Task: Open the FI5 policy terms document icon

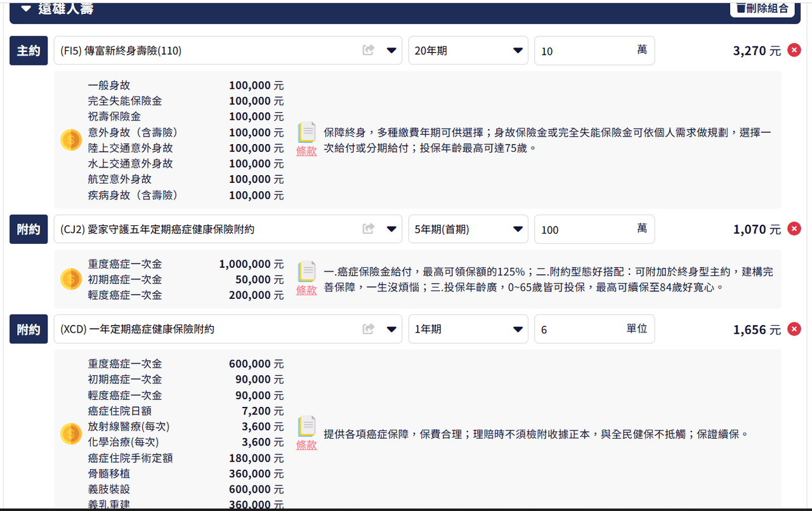Action: pyautogui.click(x=306, y=133)
